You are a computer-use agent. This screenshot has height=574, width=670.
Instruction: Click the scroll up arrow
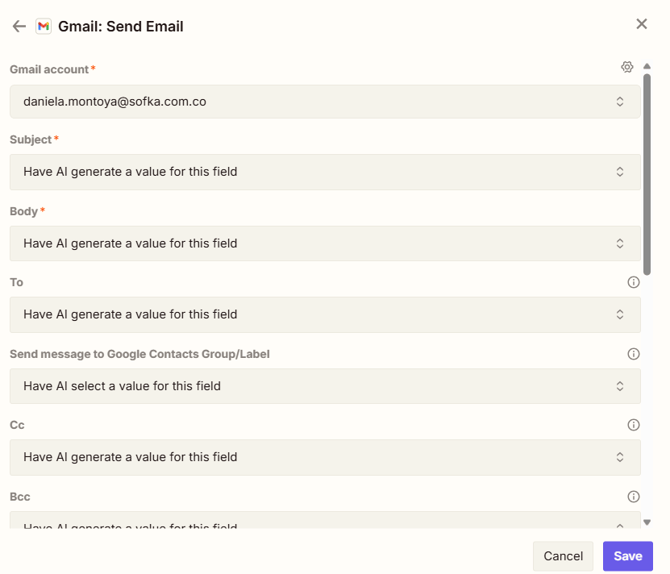(647, 67)
